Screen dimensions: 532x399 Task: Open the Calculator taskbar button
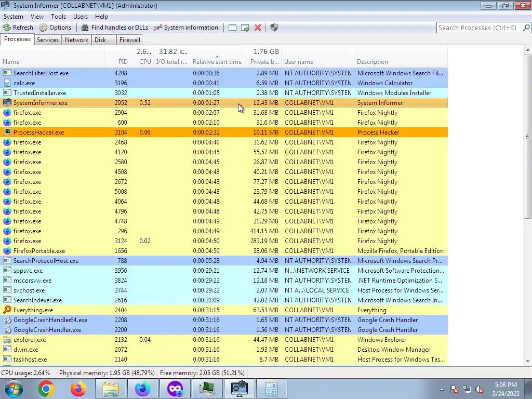tap(271, 389)
